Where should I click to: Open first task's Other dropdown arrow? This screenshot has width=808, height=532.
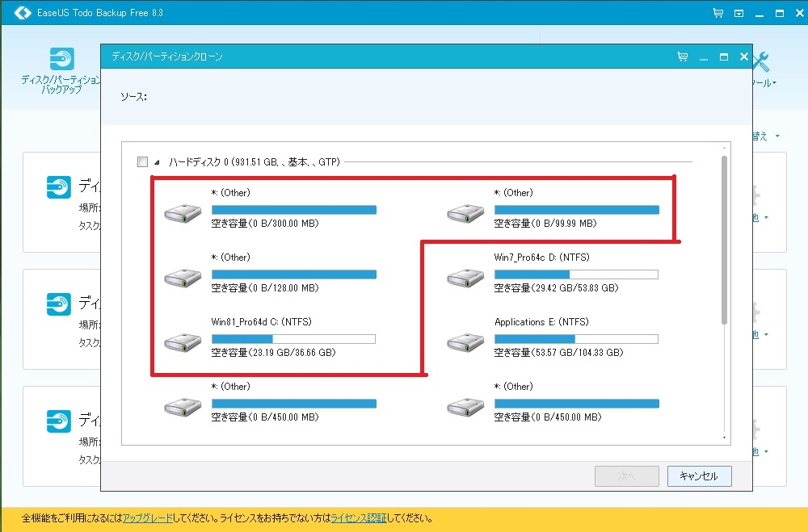tap(766, 218)
